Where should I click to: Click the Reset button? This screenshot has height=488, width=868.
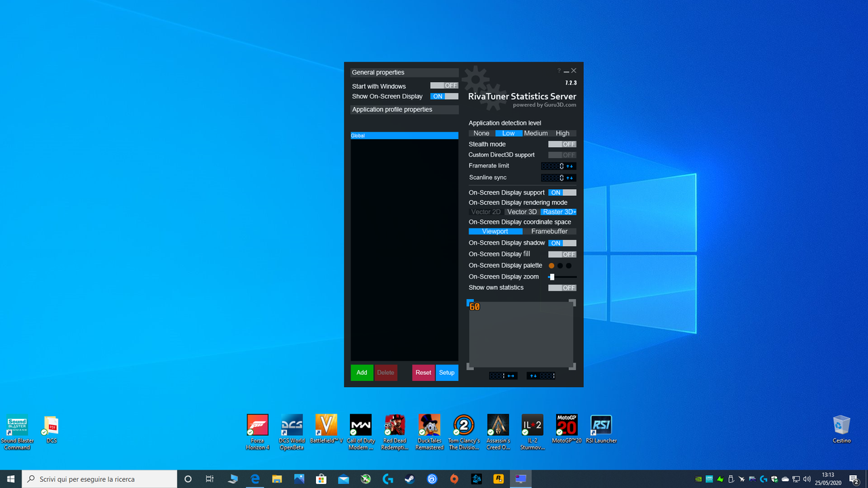(x=423, y=373)
